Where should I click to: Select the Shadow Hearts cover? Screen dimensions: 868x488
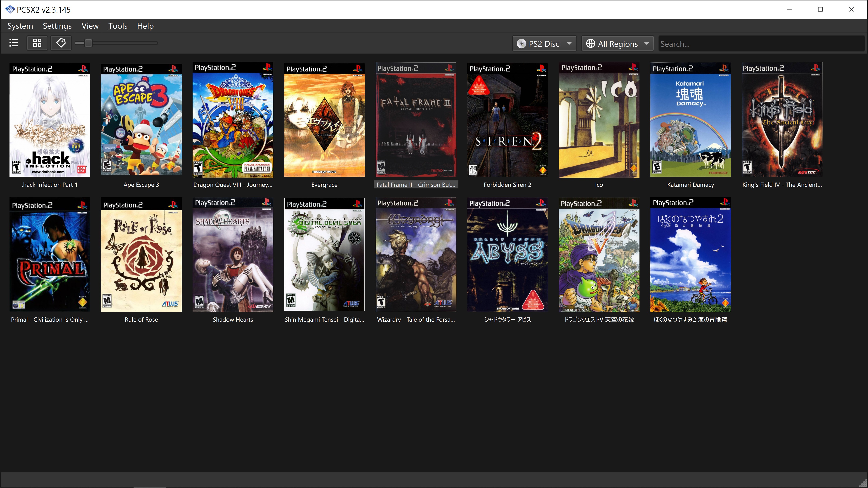tap(233, 255)
